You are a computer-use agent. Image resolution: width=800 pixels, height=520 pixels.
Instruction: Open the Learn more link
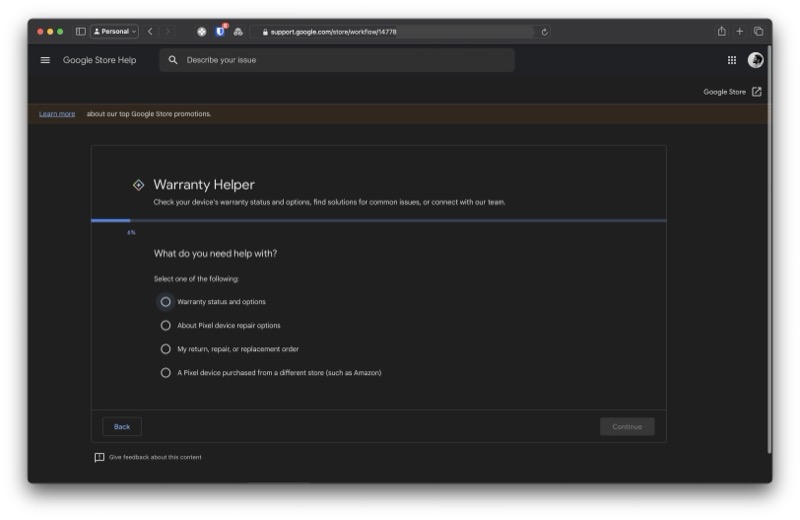(x=57, y=114)
